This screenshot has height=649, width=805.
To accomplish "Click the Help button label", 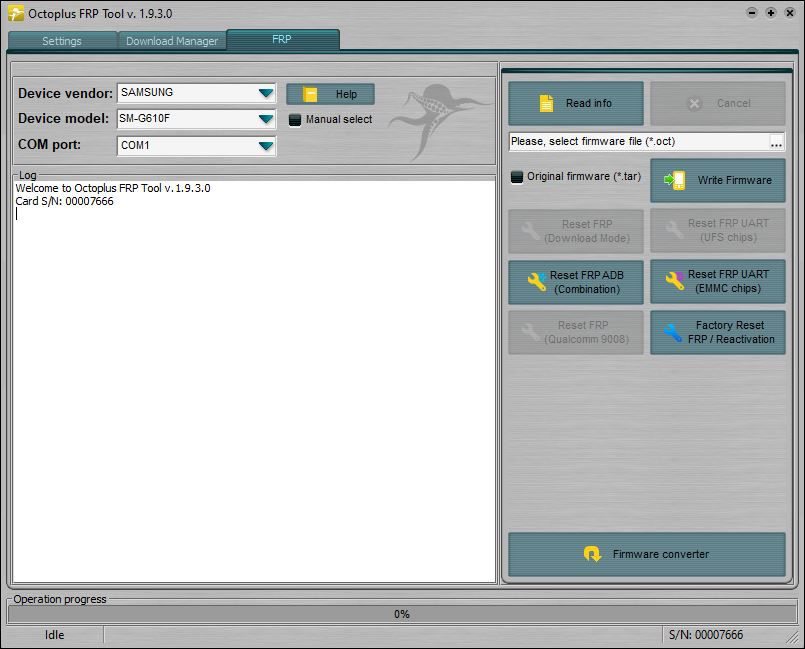I will [x=347, y=94].
